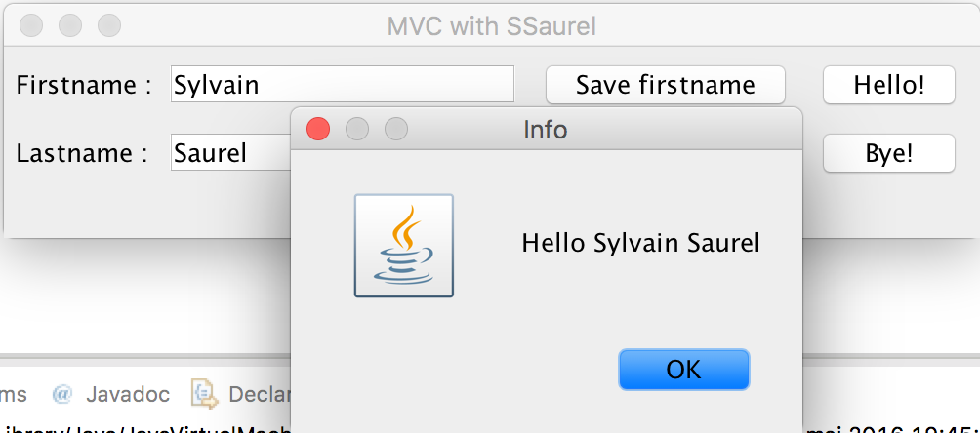Click the Javadoc @ icon
The width and height of the screenshot is (980, 433).
(x=62, y=394)
